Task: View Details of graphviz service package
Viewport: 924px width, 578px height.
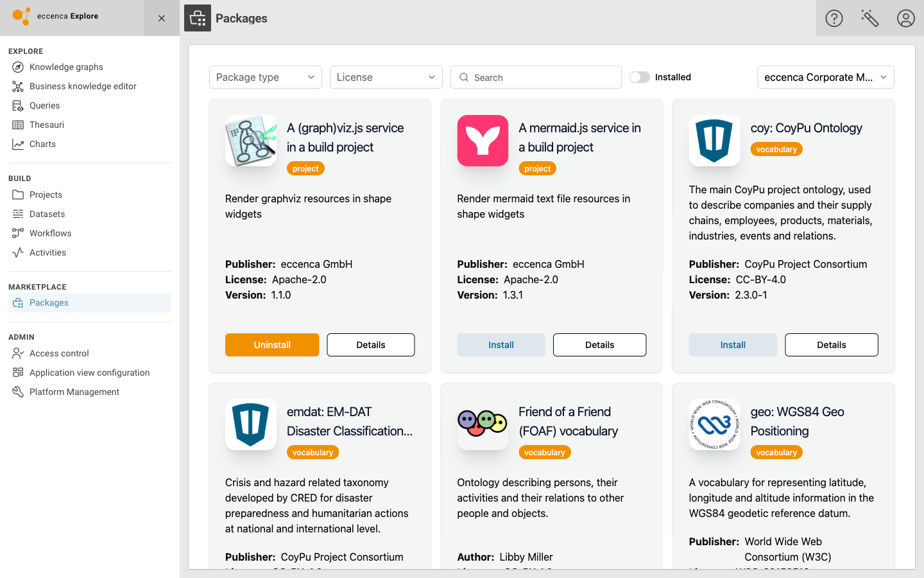Action: (371, 345)
